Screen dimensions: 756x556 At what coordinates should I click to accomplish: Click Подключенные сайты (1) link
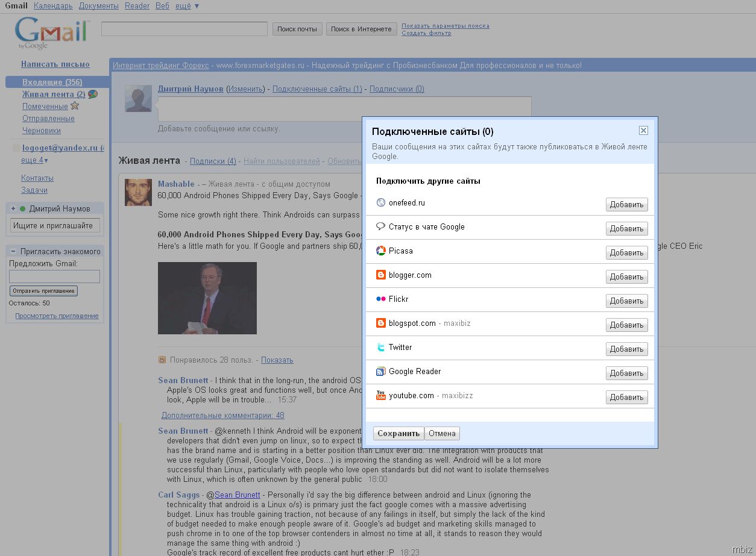(x=317, y=89)
